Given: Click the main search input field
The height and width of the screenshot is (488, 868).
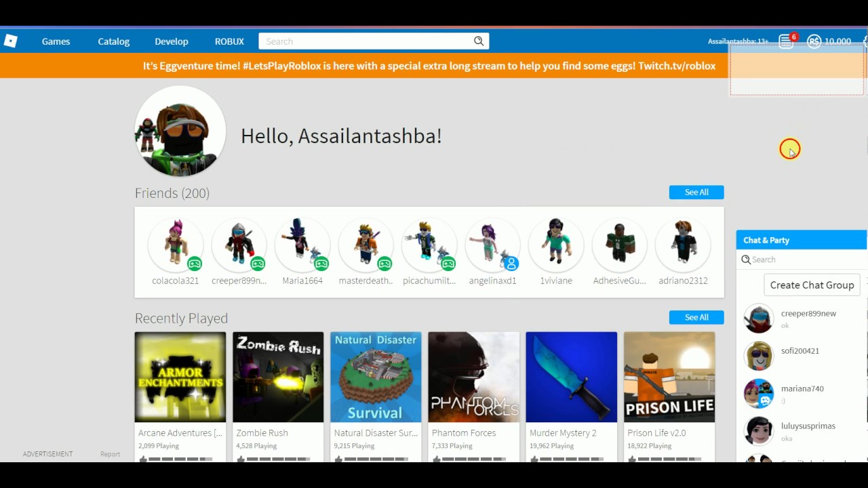Looking at the screenshot, I should pyautogui.click(x=366, y=41).
